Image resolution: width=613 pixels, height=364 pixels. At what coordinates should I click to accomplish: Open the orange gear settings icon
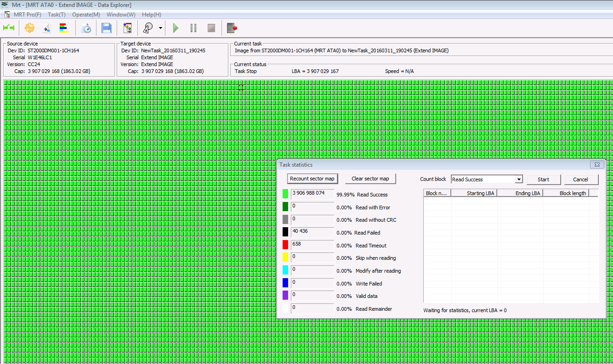[29, 28]
